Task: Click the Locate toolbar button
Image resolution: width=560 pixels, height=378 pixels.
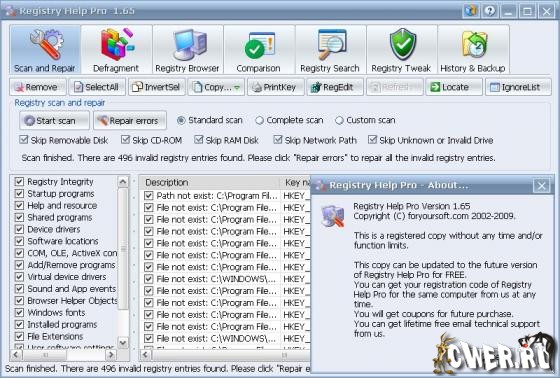Action: [x=454, y=87]
